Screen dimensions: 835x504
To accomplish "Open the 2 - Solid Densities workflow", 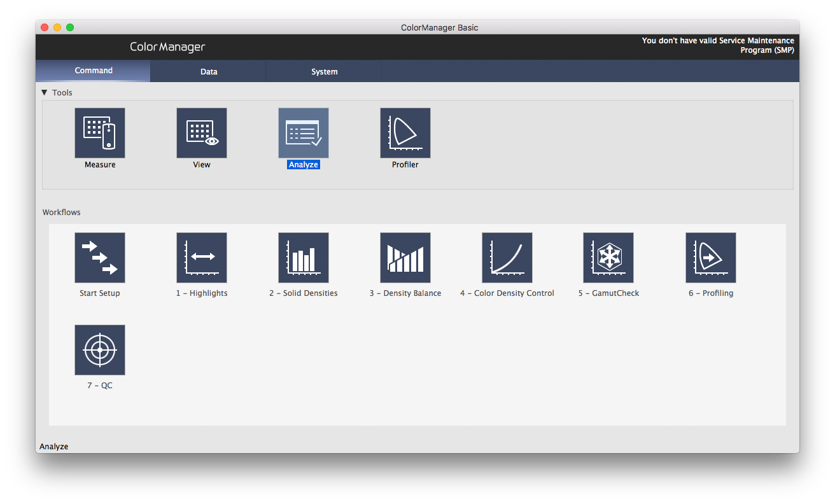I will pyautogui.click(x=304, y=258).
